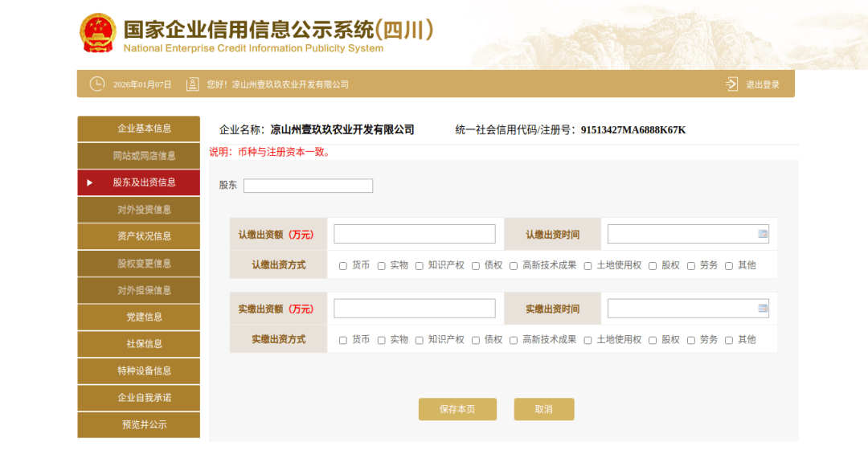
Task: Open the 党建信息 sidebar item
Action: pyautogui.click(x=138, y=317)
